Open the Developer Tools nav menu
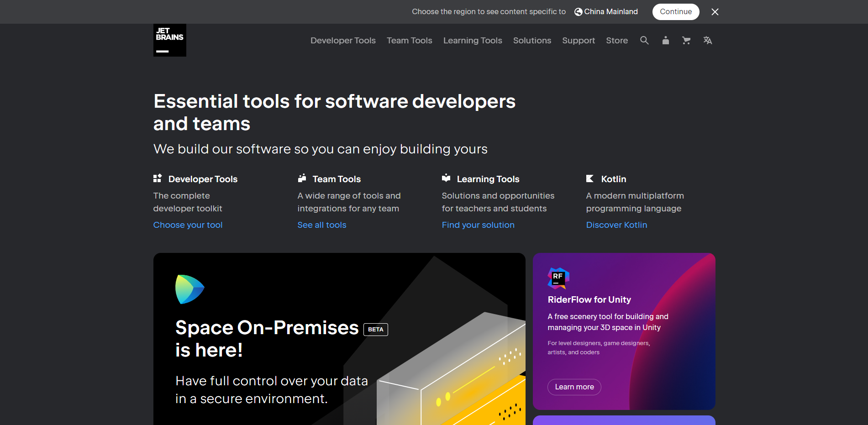 (x=343, y=41)
